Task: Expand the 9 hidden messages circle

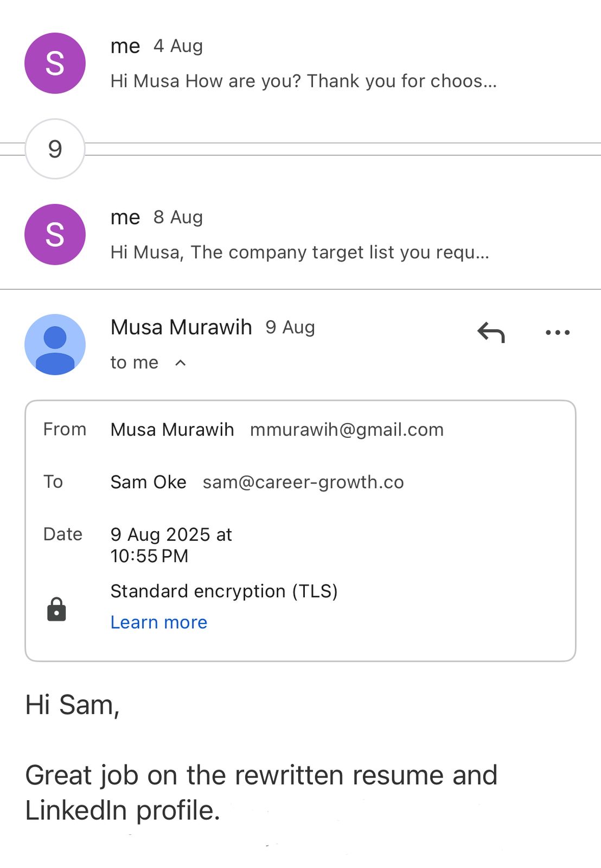Action: coord(55,149)
